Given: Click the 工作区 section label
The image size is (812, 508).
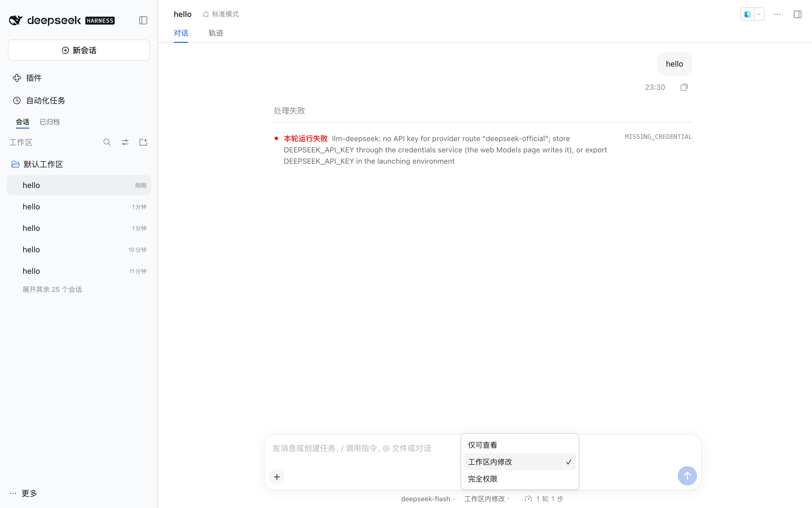Looking at the screenshot, I should 21,143.
